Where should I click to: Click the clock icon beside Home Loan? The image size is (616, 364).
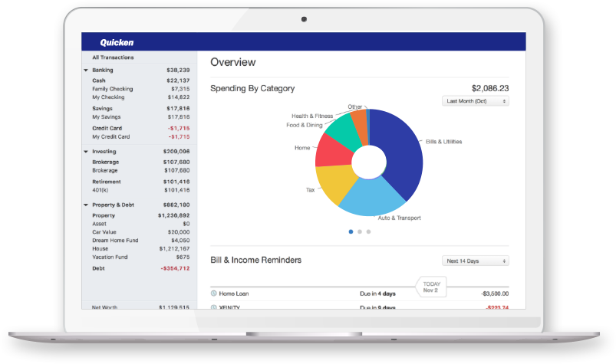pyautogui.click(x=214, y=293)
